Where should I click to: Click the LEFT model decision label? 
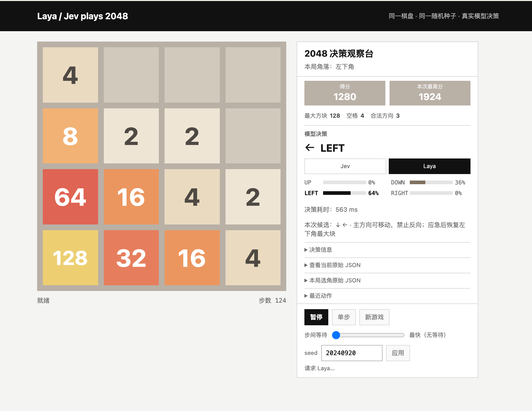click(x=332, y=148)
